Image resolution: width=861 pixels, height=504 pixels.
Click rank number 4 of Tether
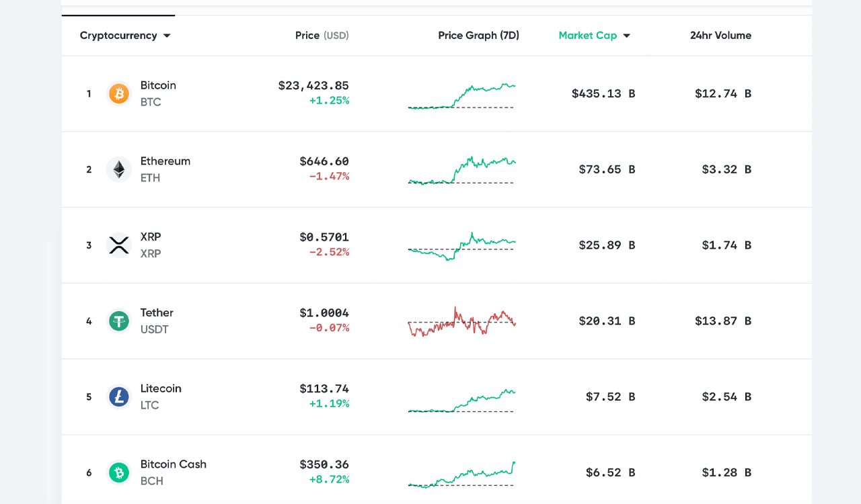(89, 321)
